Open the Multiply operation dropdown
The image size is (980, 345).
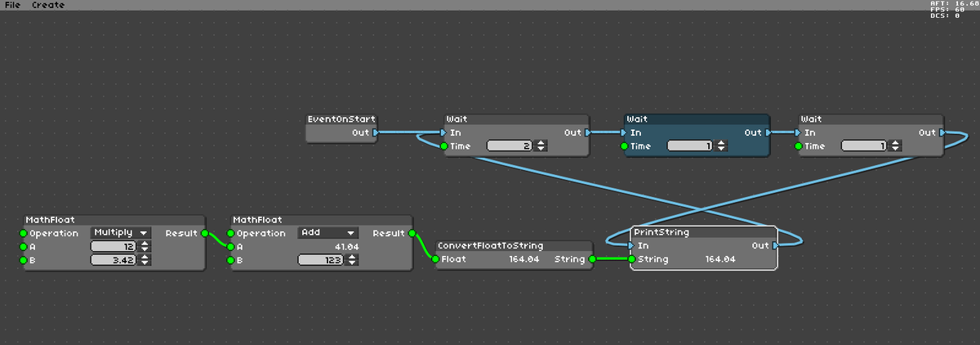pos(120,233)
